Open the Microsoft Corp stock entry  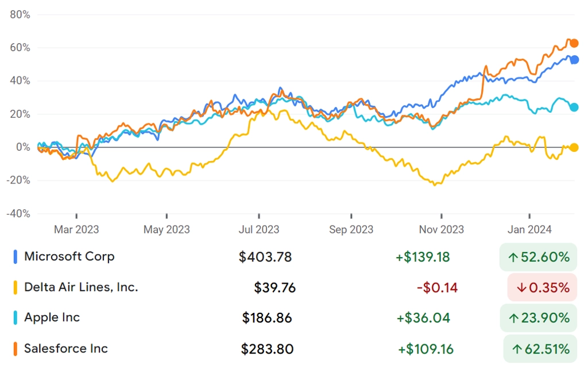(x=69, y=256)
